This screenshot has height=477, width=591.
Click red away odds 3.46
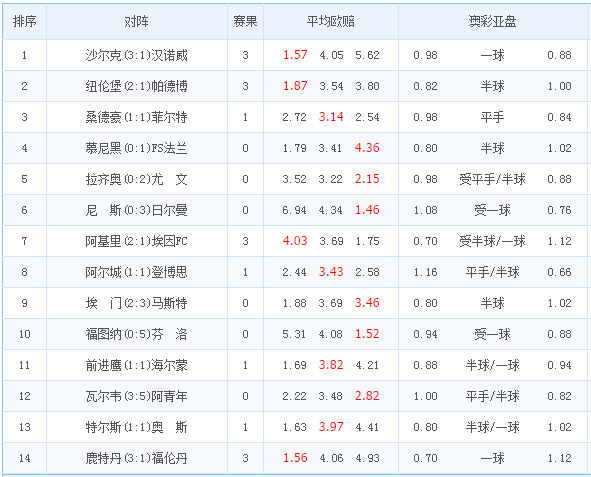pyautogui.click(x=367, y=303)
